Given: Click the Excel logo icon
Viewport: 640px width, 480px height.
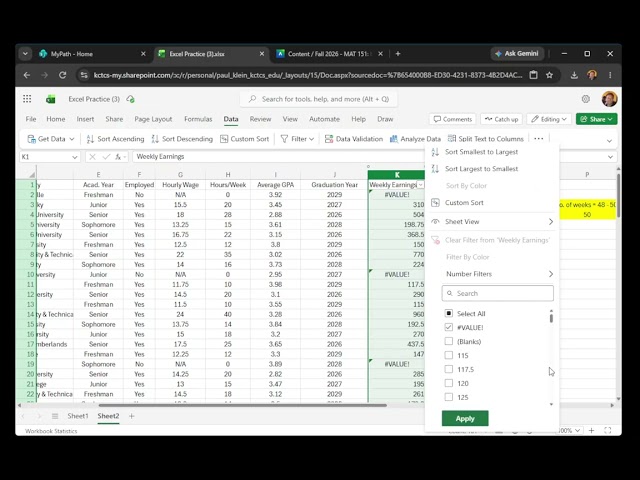Looking at the screenshot, I should tap(51, 99).
